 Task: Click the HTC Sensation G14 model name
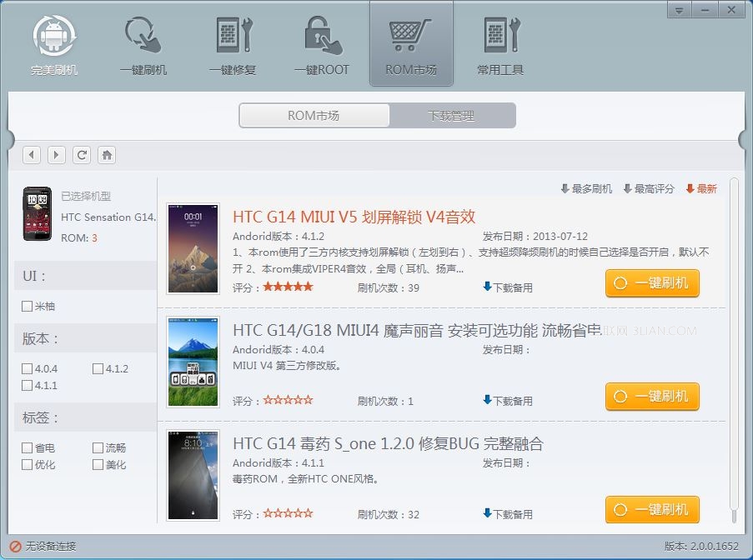[108, 217]
